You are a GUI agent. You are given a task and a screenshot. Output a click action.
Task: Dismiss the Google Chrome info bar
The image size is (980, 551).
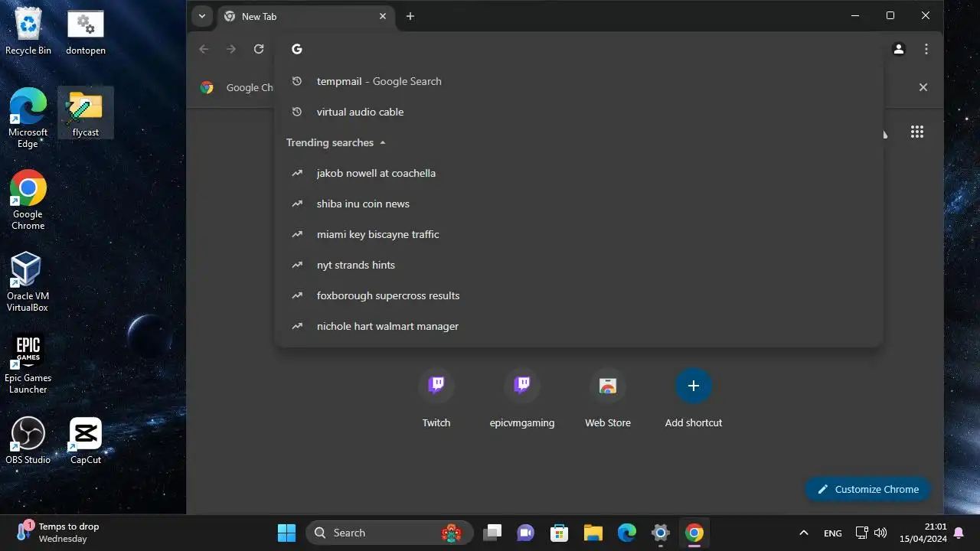point(923,87)
